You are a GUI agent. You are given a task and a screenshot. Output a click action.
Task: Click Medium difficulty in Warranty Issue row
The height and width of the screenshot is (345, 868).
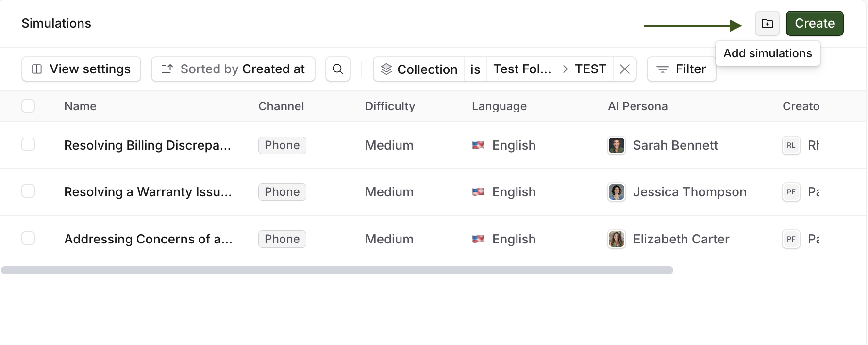[x=389, y=192]
